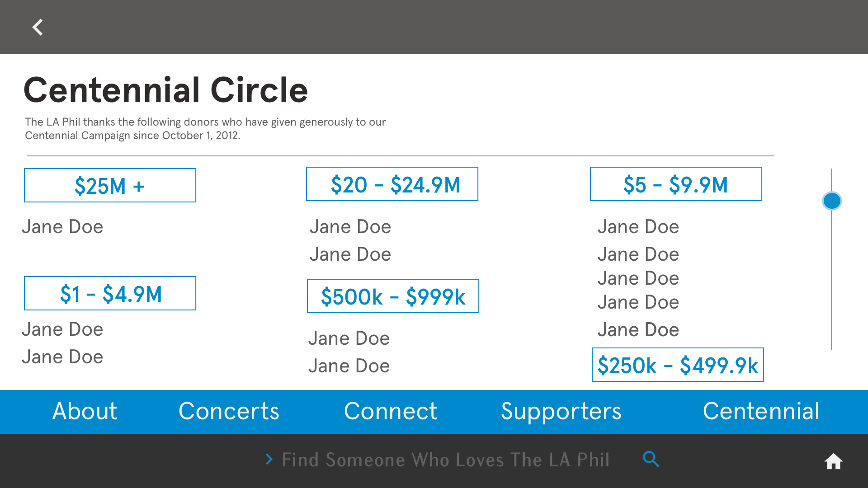868x488 pixels.
Task: Return home via the house icon
Action: tap(833, 461)
